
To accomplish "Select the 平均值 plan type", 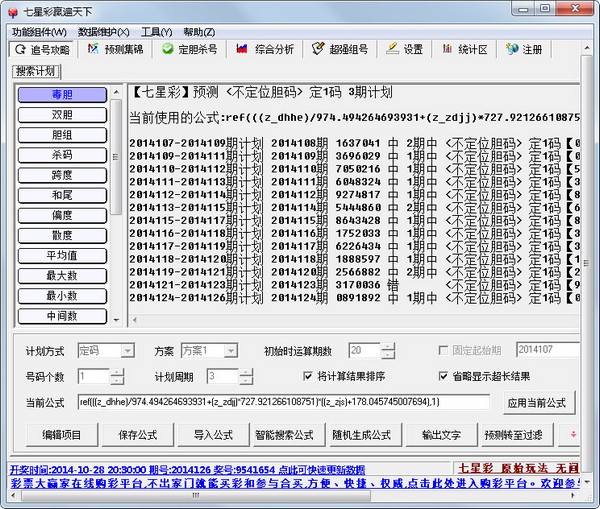I will pos(62,256).
